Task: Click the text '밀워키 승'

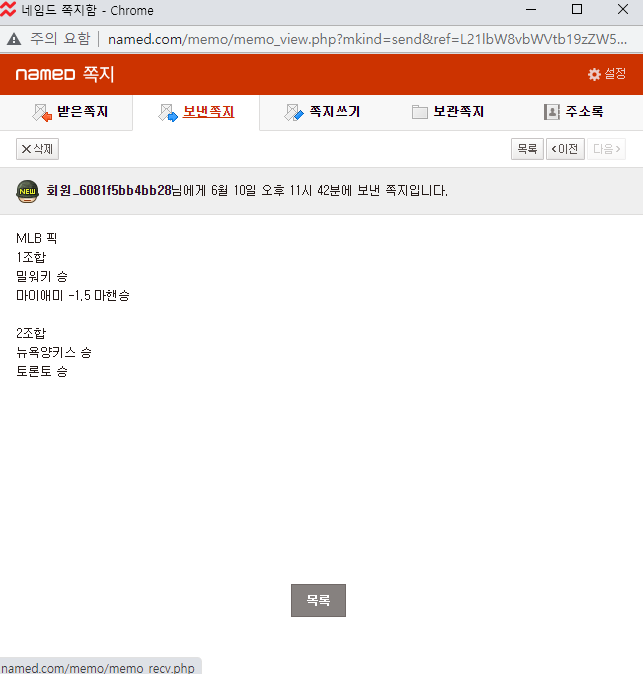Action: pyautogui.click(x=42, y=276)
